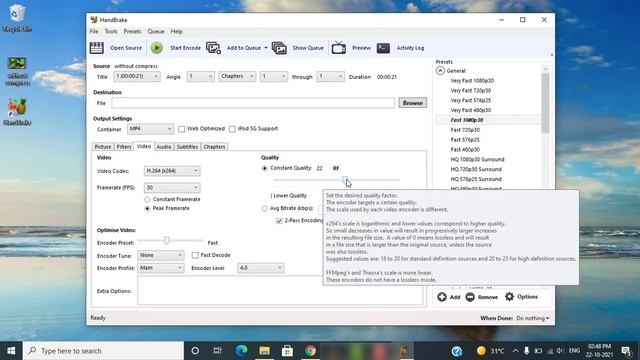
Task: Open the Windows Start menu
Action: (11, 351)
